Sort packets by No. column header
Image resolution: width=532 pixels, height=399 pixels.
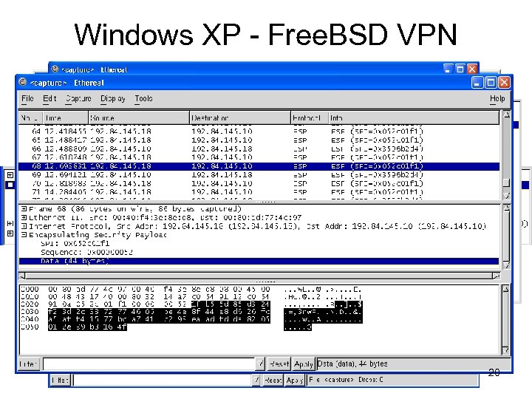(30, 118)
